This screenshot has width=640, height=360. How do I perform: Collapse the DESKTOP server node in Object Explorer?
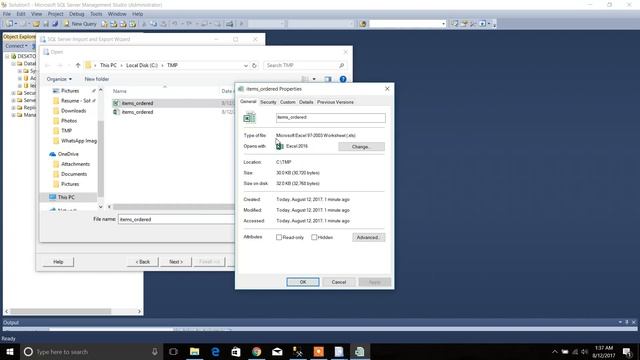pos(7,56)
